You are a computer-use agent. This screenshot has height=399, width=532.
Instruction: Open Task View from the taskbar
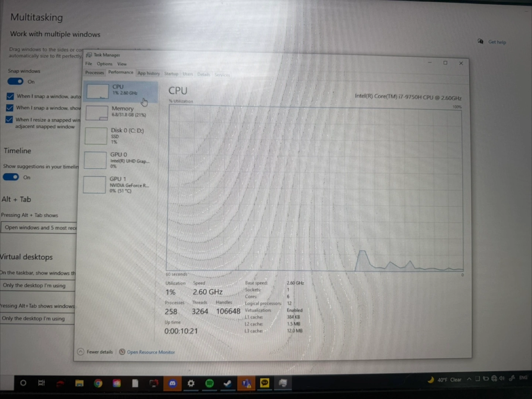tap(41, 383)
